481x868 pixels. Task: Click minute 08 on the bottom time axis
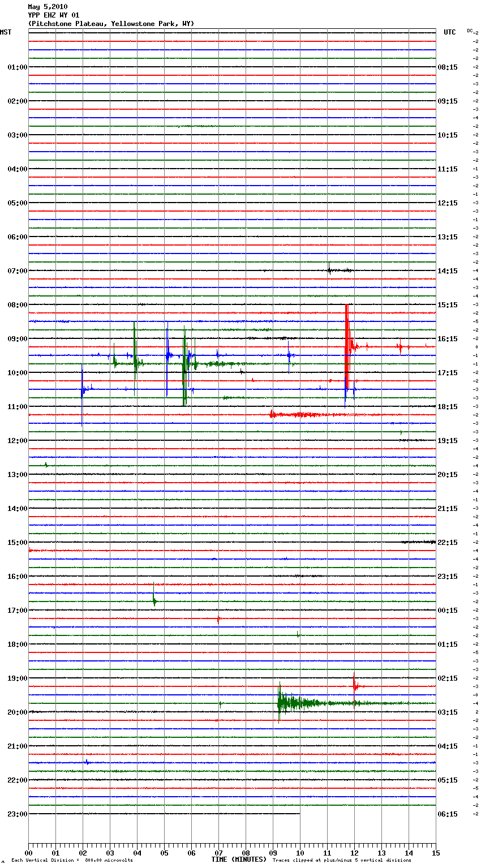pyautogui.click(x=246, y=853)
